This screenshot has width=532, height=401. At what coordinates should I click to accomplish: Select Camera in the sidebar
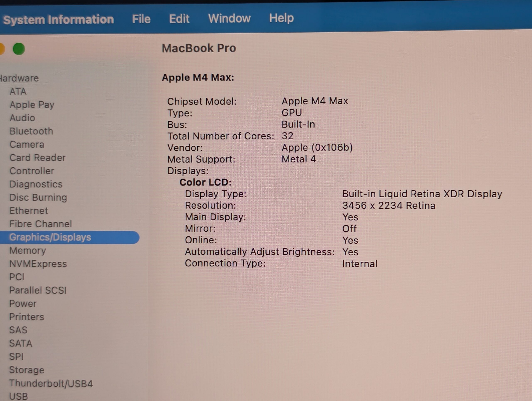[27, 144]
